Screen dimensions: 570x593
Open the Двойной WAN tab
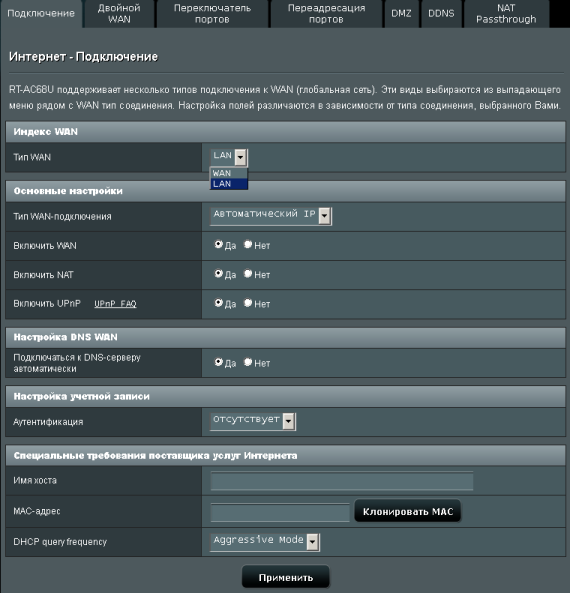[x=119, y=14]
